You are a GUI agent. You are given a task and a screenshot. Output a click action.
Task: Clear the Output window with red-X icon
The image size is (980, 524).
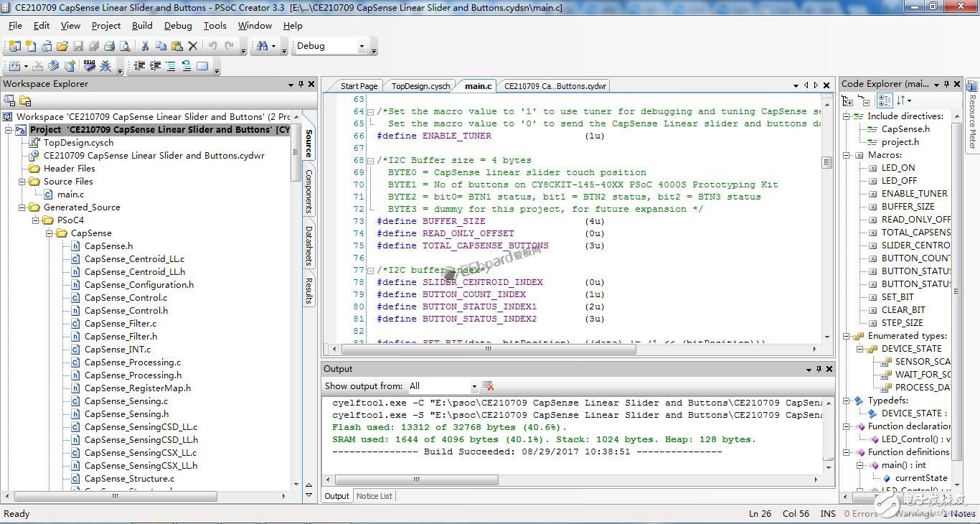[x=488, y=386]
